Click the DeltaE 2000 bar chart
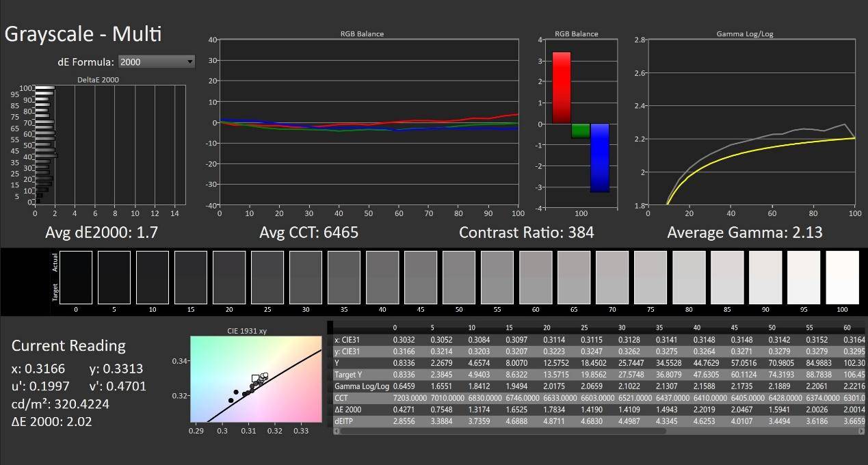 tap(109, 145)
